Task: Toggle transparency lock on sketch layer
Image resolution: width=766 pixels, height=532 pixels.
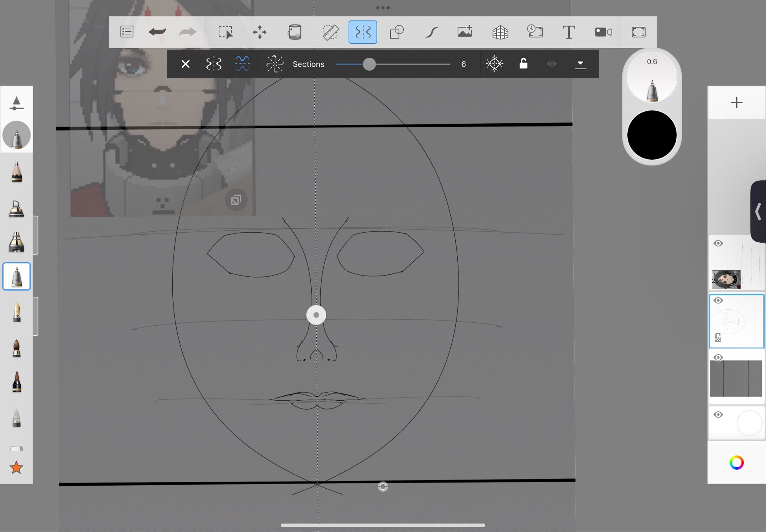Action: click(x=718, y=338)
